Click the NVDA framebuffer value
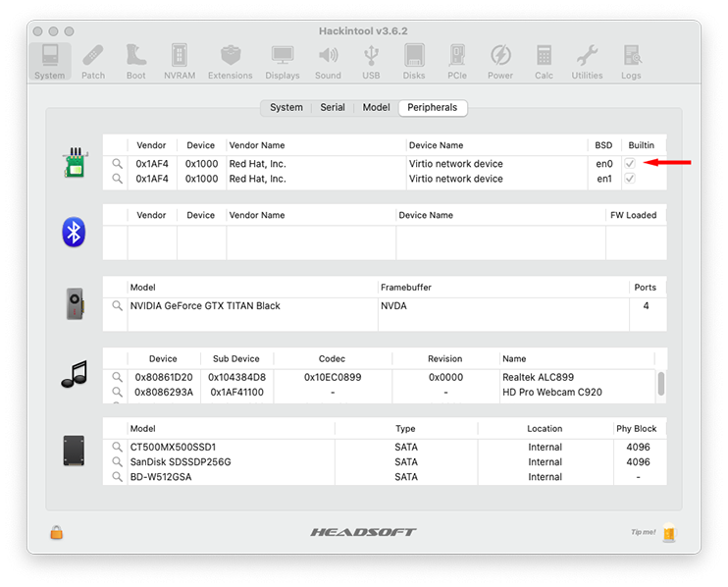728x587 pixels. [393, 305]
